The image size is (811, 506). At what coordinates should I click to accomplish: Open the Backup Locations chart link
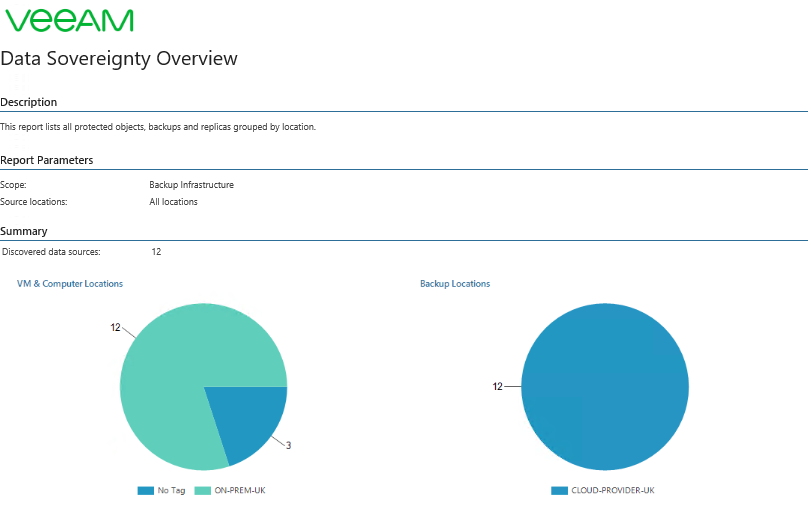coord(455,284)
